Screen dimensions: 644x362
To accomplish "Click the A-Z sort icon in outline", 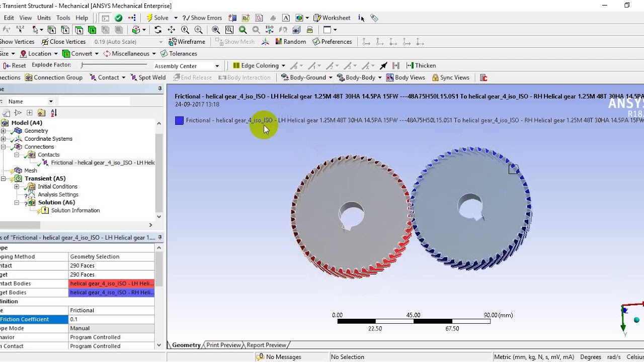I will click(54, 113).
